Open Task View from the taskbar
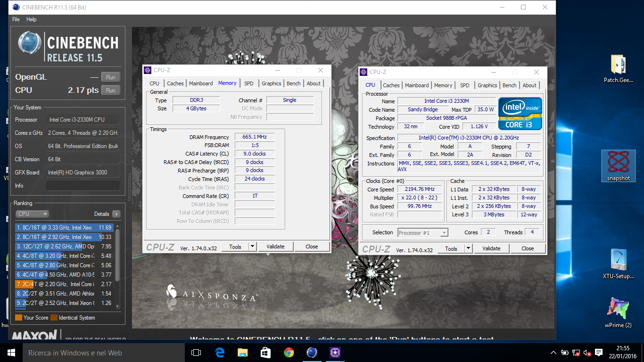This screenshot has height=362, width=644. [x=196, y=353]
